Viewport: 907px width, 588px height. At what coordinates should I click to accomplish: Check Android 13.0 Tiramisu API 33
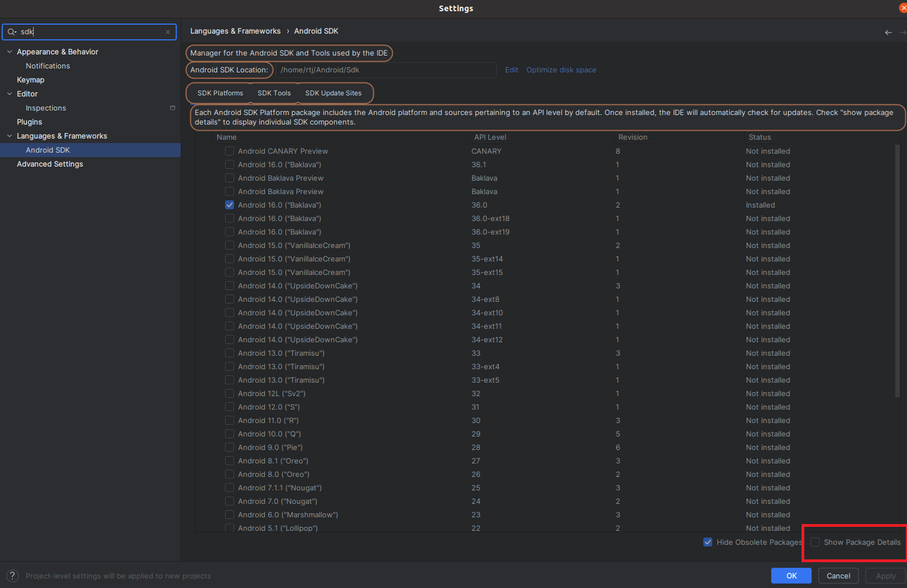click(230, 353)
